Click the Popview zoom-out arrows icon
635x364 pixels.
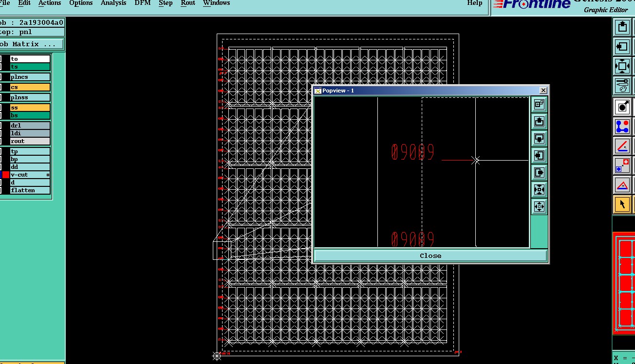pos(539,206)
